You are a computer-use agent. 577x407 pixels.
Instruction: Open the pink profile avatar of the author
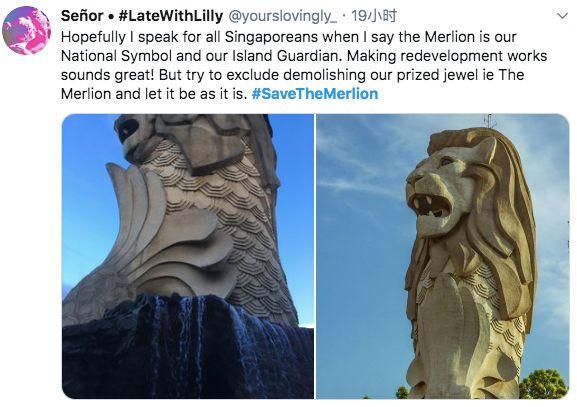pyautogui.click(x=26, y=31)
